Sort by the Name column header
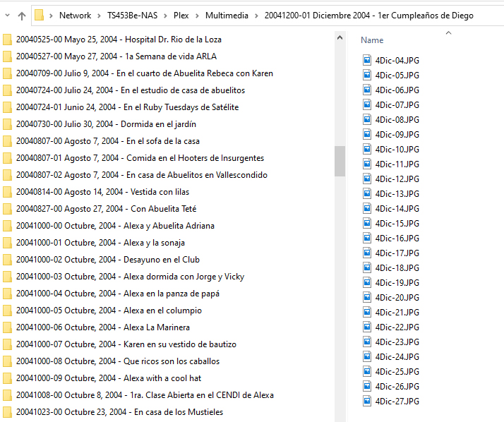 (x=372, y=40)
